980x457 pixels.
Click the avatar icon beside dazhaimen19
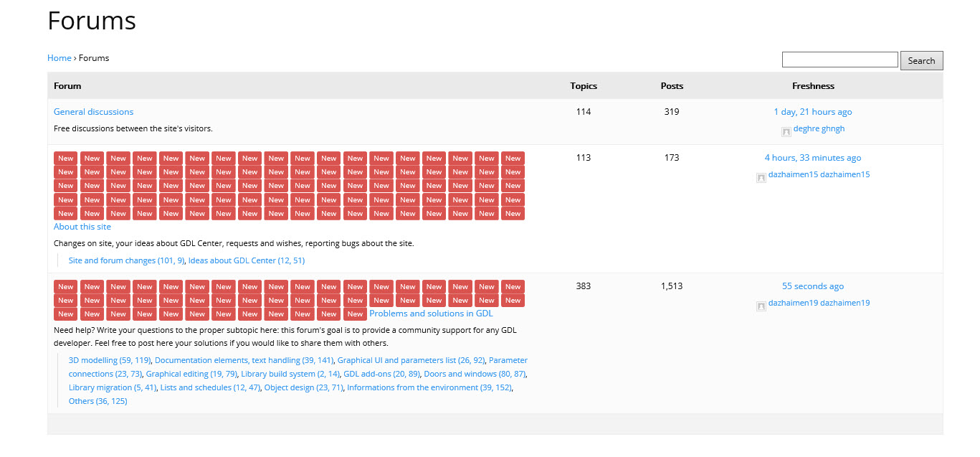pos(761,306)
